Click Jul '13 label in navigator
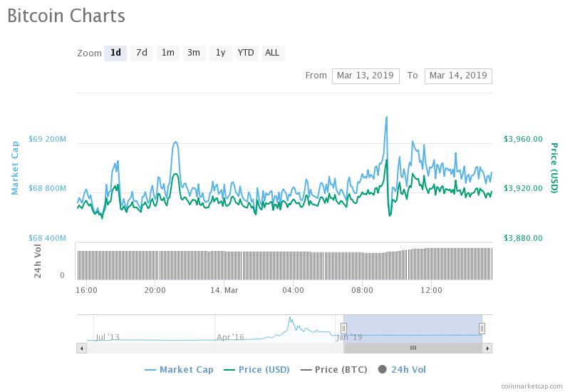570x392 pixels. 108,337
